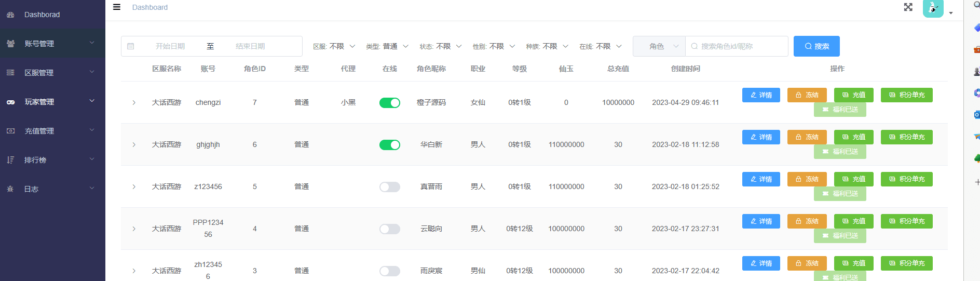Image resolution: width=980 pixels, height=281 pixels.
Task: Enable online switch for z123456
Action: click(390, 187)
